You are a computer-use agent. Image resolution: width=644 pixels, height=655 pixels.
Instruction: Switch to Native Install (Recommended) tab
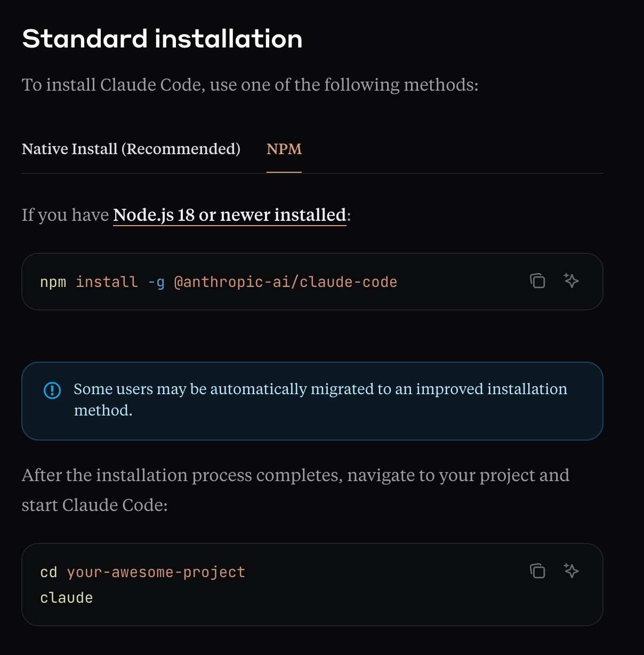coord(131,149)
